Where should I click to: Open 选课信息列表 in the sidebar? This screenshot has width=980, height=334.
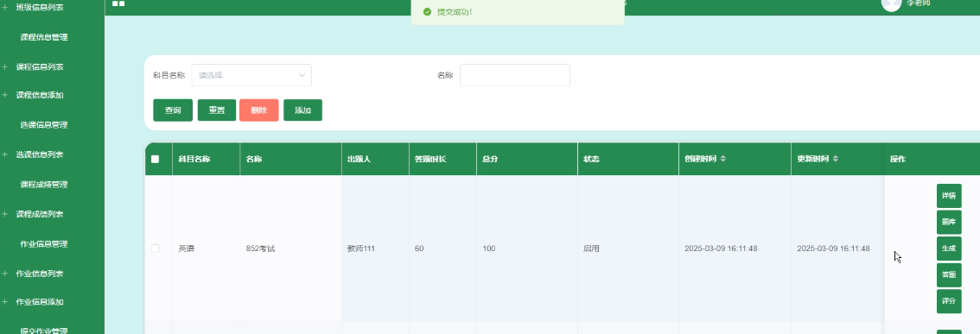[40, 154]
